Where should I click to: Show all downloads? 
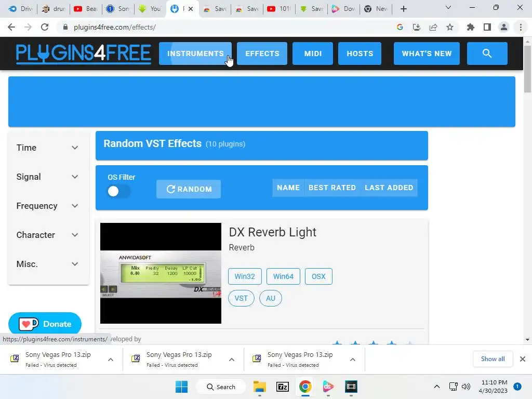493,359
